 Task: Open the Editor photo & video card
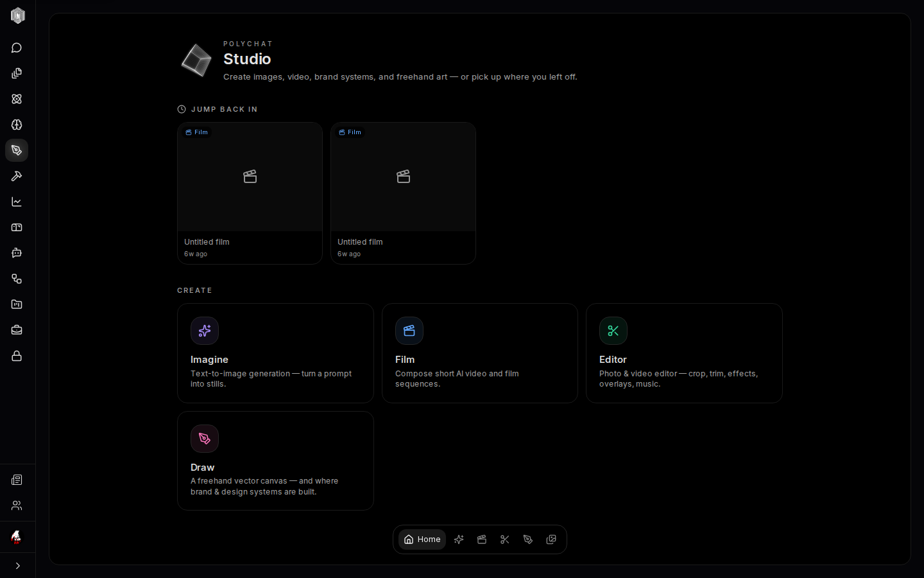pyautogui.click(x=684, y=353)
